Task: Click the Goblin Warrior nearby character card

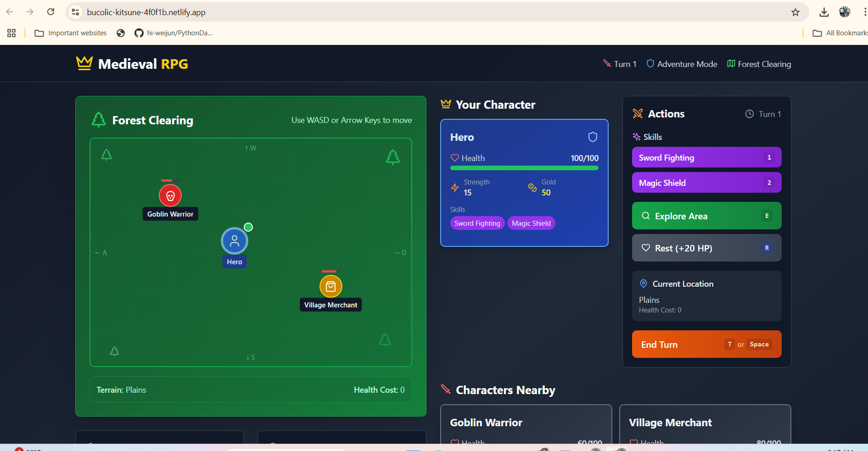Action: click(x=526, y=424)
